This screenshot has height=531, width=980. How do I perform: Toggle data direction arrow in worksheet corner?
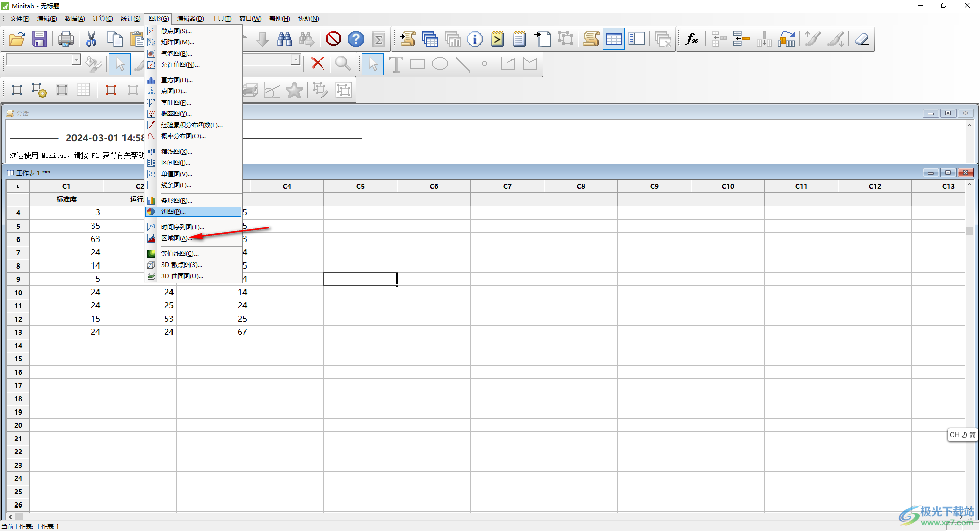click(x=18, y=186)
